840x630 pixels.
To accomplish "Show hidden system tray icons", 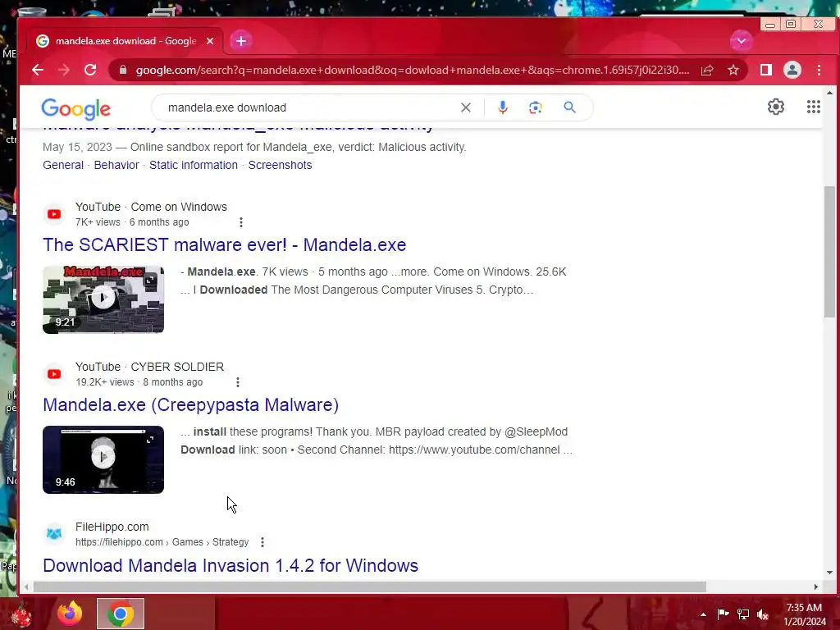I will [x=703, y=614].
